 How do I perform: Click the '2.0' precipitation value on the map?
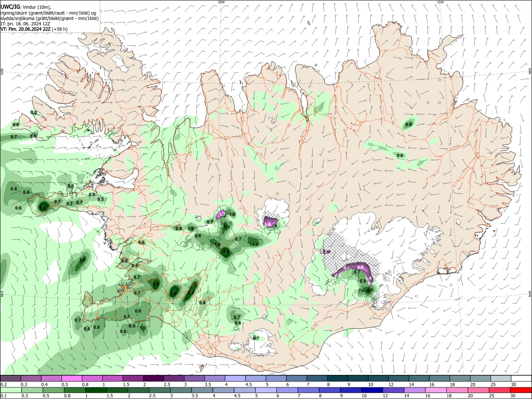click(x=226, y=251)
